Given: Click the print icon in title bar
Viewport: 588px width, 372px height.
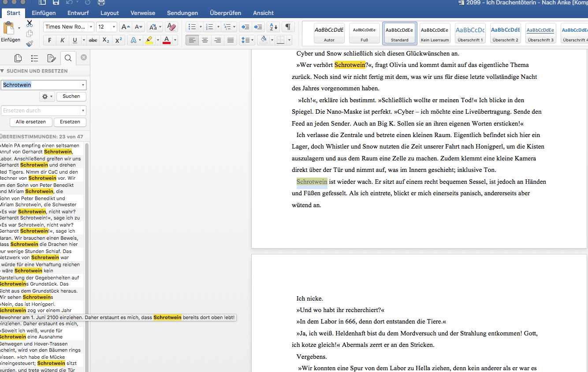Looking at the screenshot, I should (101, 3).
